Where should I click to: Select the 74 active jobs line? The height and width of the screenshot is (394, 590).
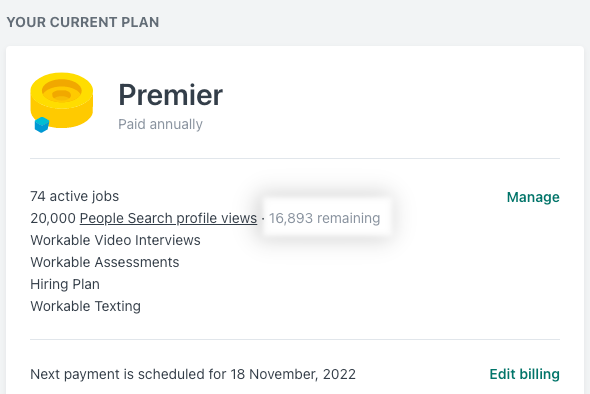click(75, 196)
